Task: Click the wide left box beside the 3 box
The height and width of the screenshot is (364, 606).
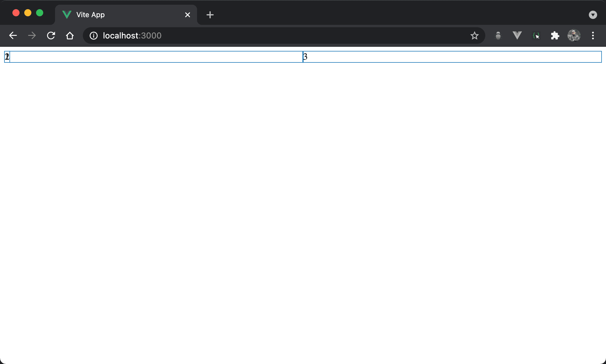Action: [x=156, y=57]
